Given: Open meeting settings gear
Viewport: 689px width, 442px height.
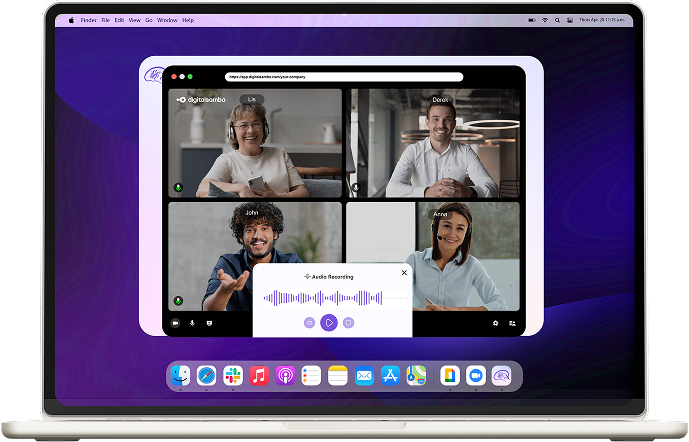Looking at the screenshot, I should tap(496, 323).
